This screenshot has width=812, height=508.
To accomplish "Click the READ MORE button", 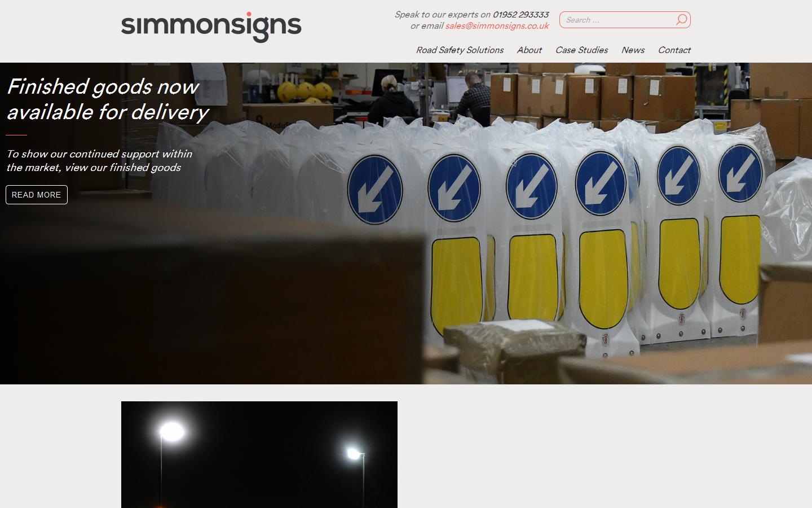I will pyautogui.click(x=37, y=195).
